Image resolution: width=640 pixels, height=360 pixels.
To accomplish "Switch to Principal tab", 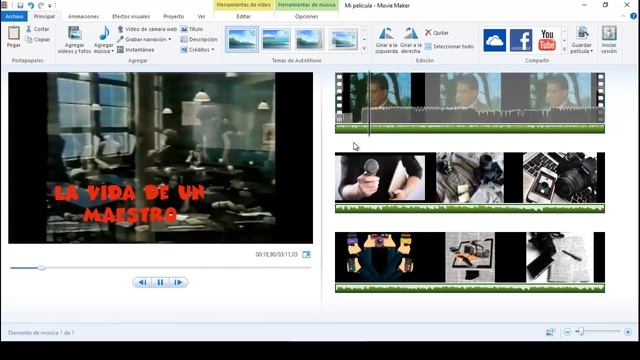I will point(44,16).
